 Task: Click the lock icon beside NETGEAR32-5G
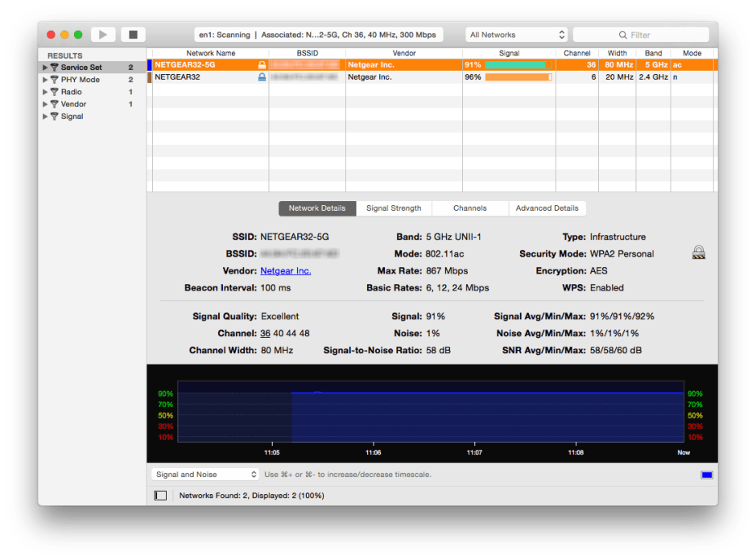tap(262, 64)
